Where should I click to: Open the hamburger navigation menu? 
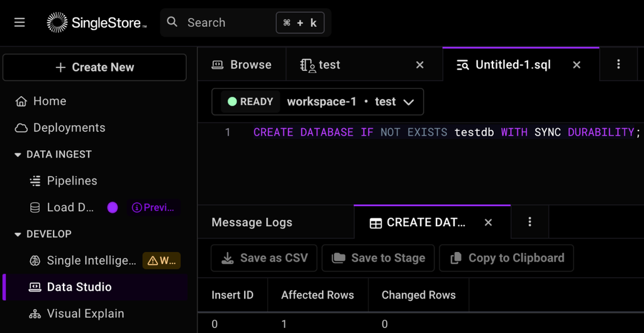(19, 22)
